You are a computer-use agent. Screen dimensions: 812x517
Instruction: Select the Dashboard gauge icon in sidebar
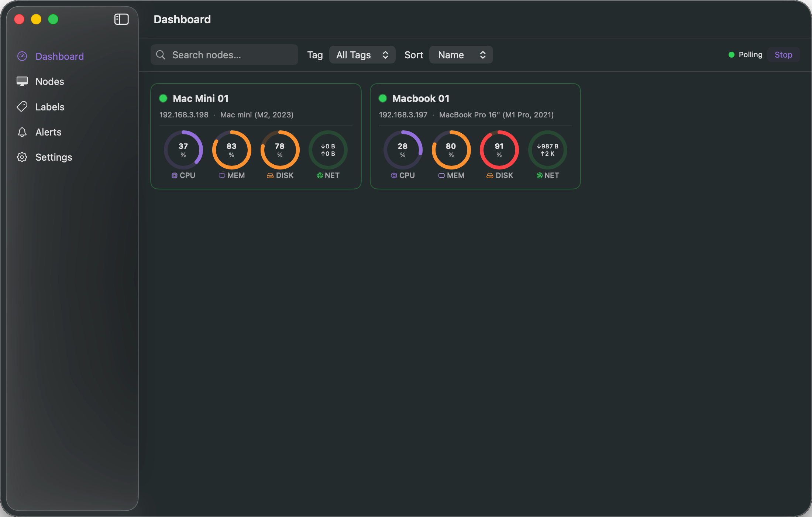click(22, 56)
